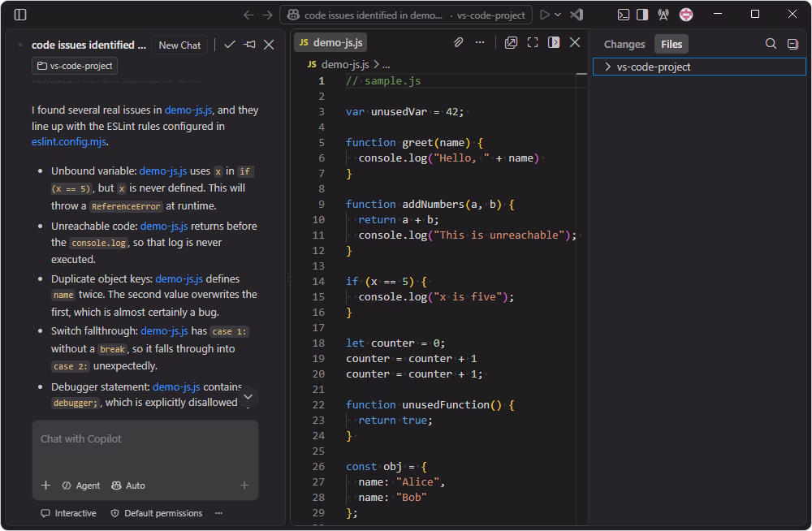The width and height of the screenshot is (812, 531).
Task: Mark session done with the checkmark icon
Action: [x=230, y=45]
